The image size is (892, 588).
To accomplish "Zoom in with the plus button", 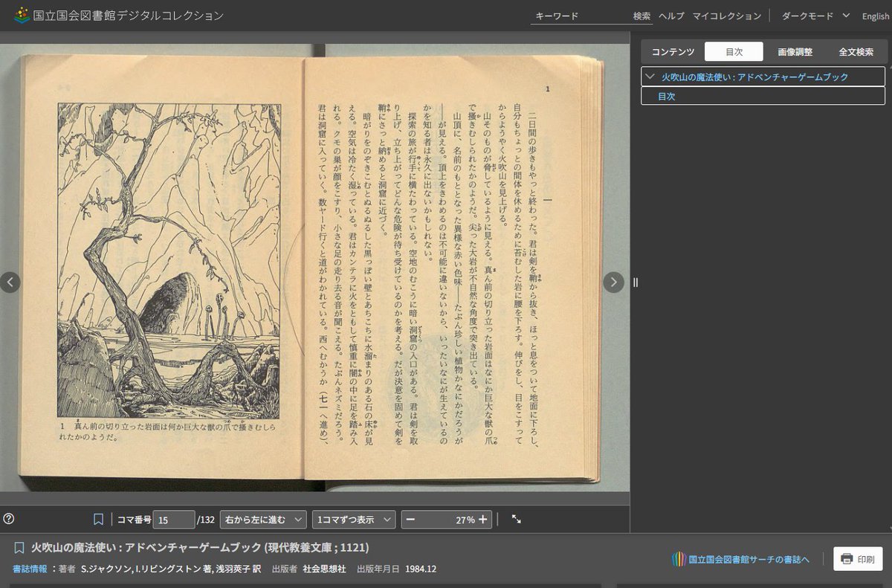I will [483, 520].
